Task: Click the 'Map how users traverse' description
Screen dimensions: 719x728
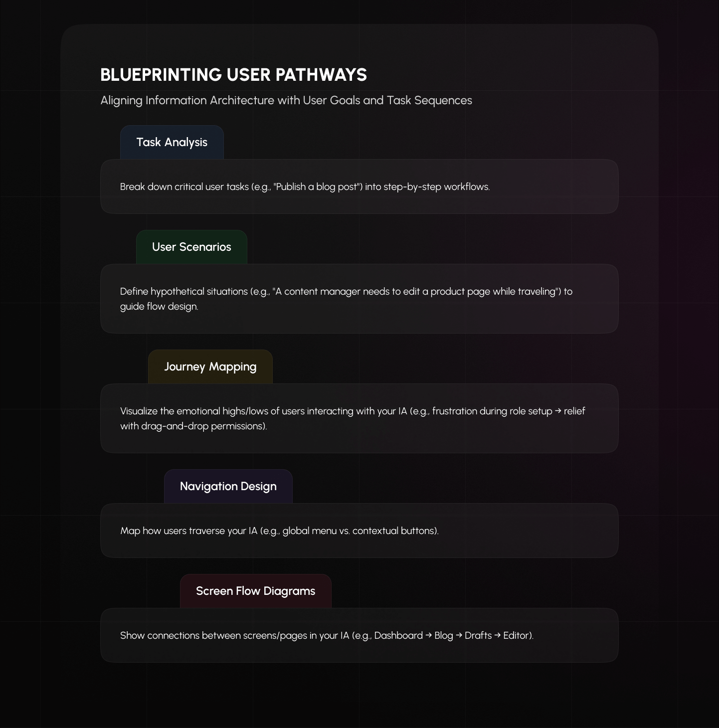Action: 279,531
